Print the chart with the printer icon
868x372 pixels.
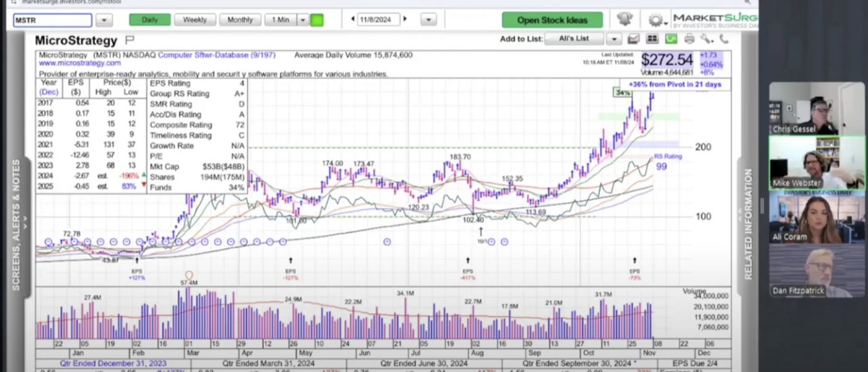pyautogui.click(x=689, y=39)
